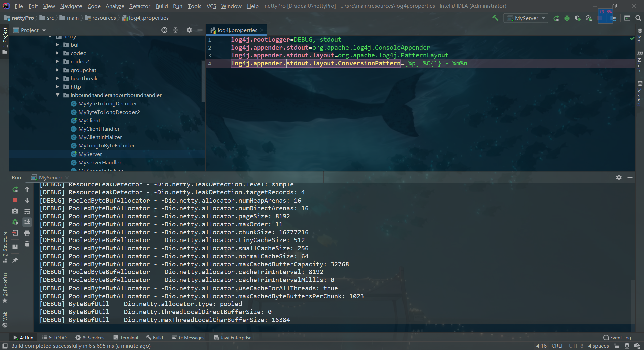Open the 6: TODO tool tab
The height and width of the screenshot is (350, 644).
pos(55,338)
